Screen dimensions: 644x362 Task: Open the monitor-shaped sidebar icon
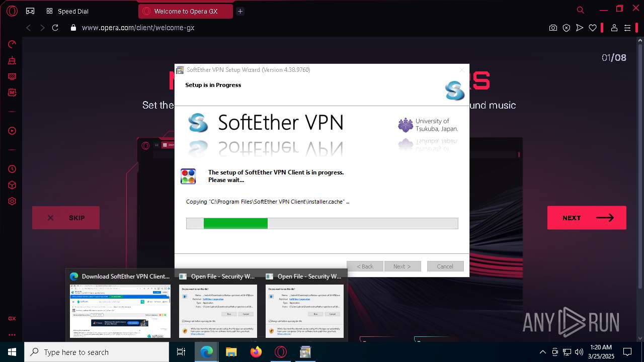[12, 76]
